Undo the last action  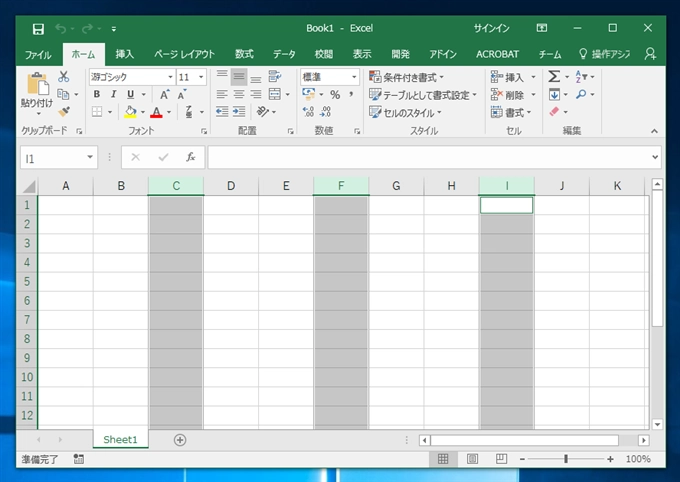click(x=60, y=29)
